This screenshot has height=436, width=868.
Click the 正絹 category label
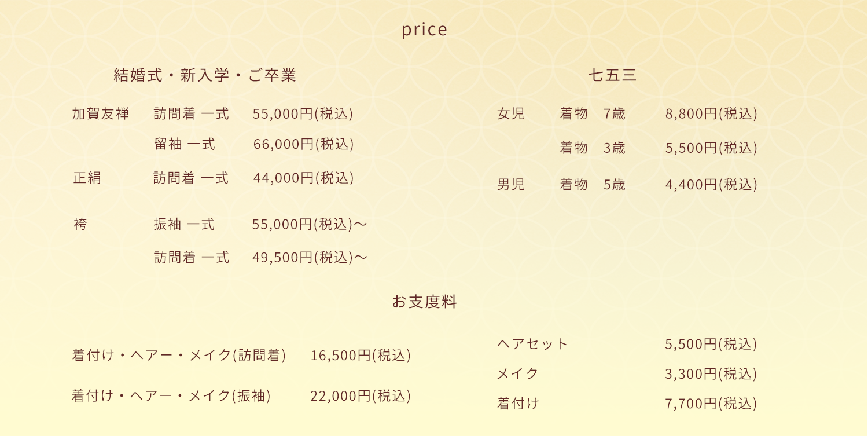coord(87,178)
